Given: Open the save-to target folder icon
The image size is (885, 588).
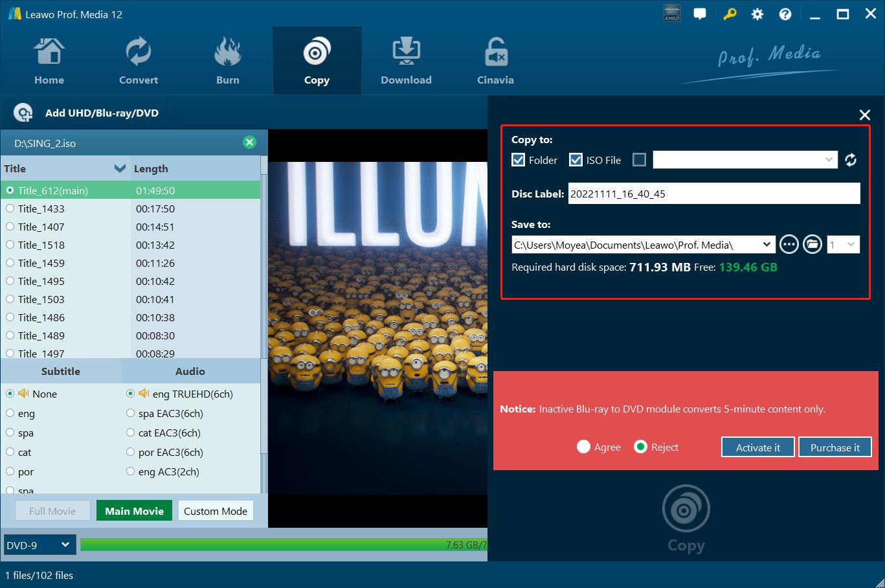Looking at the screenshot, I should coord(812,244).
